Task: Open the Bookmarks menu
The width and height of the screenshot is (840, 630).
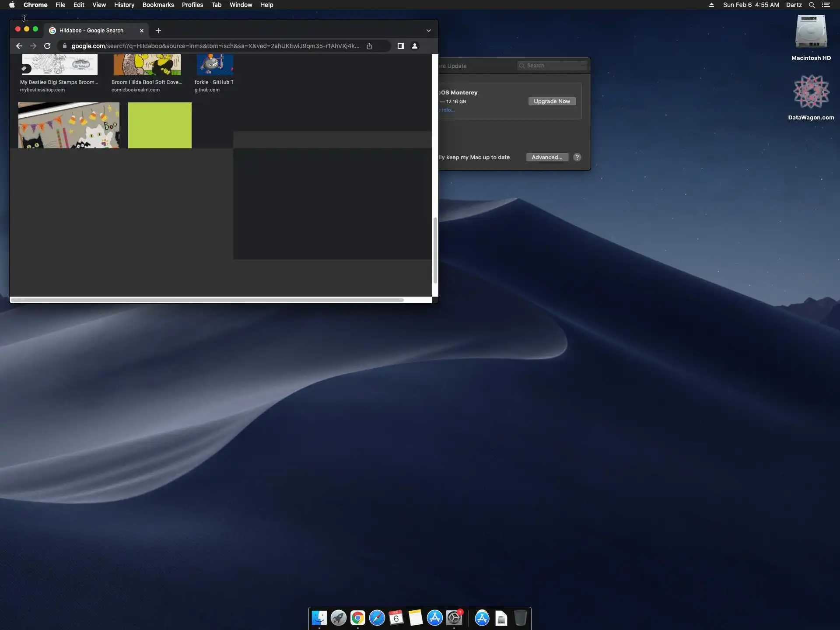Action: (158, 5)
